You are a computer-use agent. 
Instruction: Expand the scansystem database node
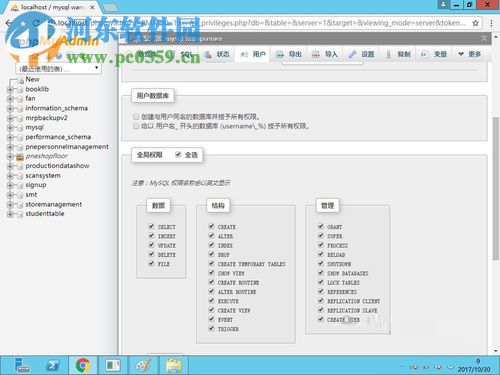point(10,176)
